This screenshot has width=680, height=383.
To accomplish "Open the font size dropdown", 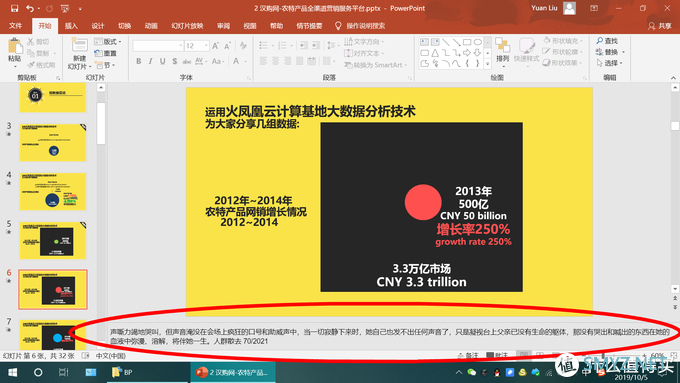I will [x=206, y=46].
